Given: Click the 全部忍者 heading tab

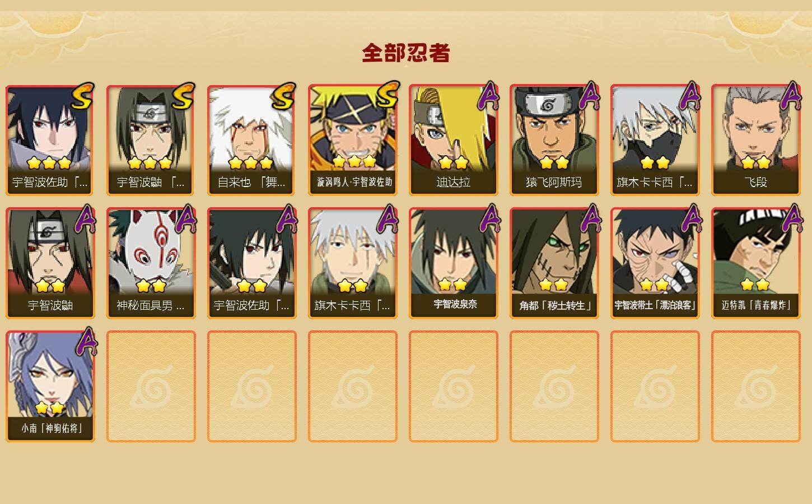Looking at the screenshot, I should (406, 53).
